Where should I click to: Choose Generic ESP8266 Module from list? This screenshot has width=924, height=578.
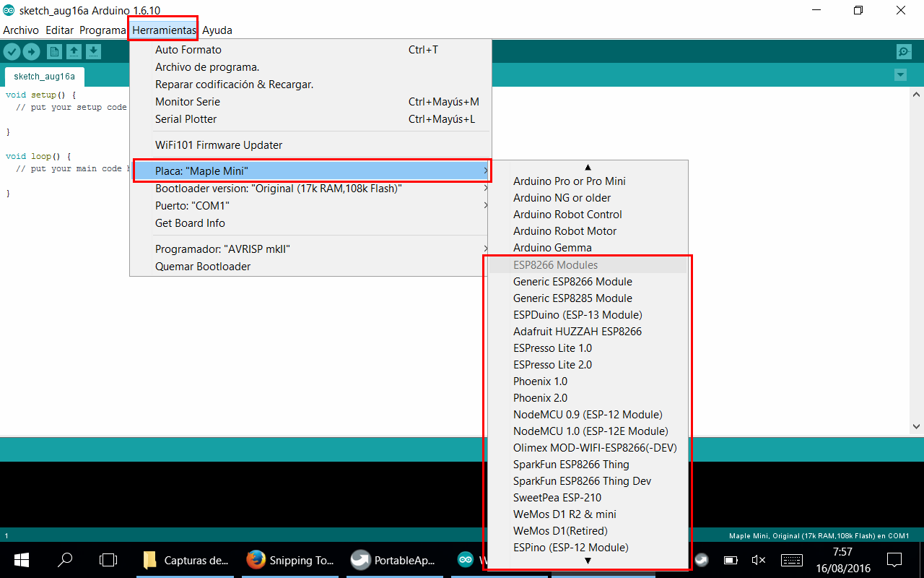(x=572, y=282)
